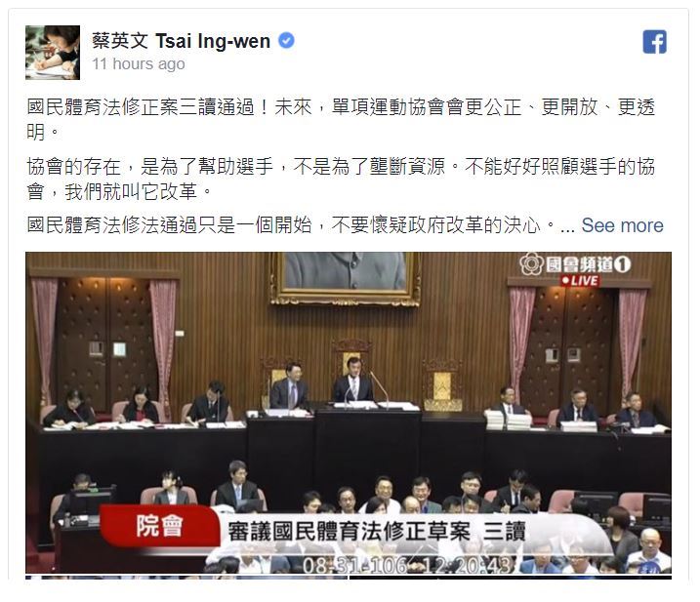Image resolution: width=700 pixels, height=602 pixels.
Task: Click the second paragraph about 協會
Action: tap(341, 179)
